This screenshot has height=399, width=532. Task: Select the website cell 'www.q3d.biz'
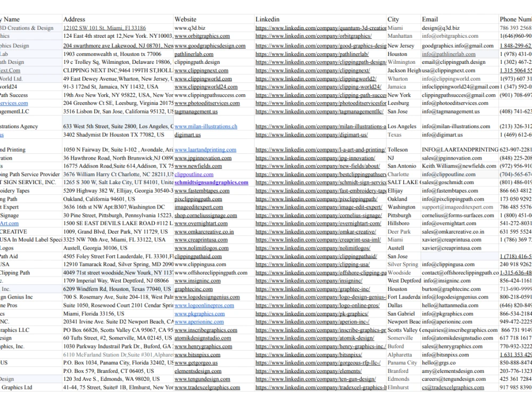click(214, 28)
